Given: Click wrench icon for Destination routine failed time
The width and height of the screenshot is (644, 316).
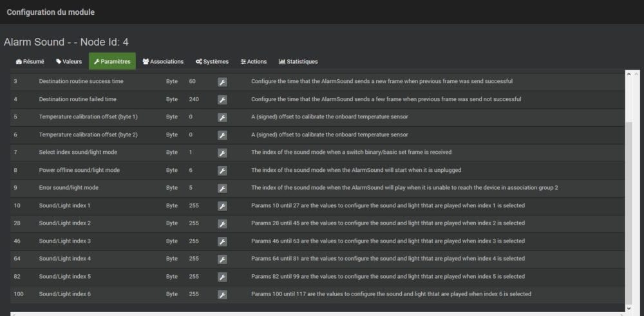Looking at the screenshot, I should pos(222,100).
